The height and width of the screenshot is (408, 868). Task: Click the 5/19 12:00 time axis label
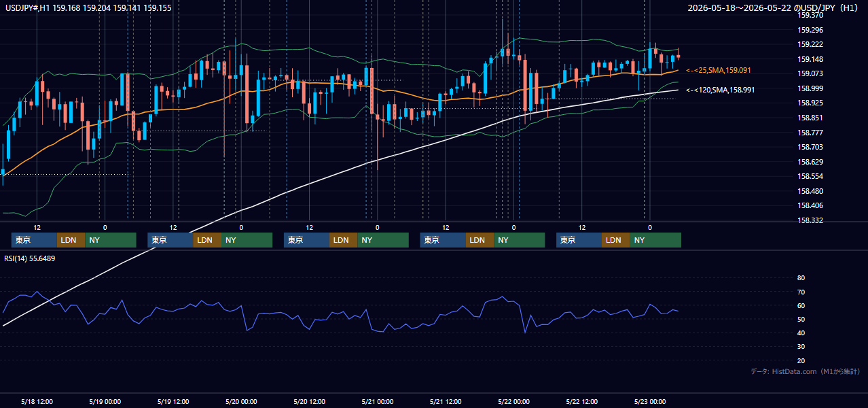pyautogui.click(x=173, y=401)
